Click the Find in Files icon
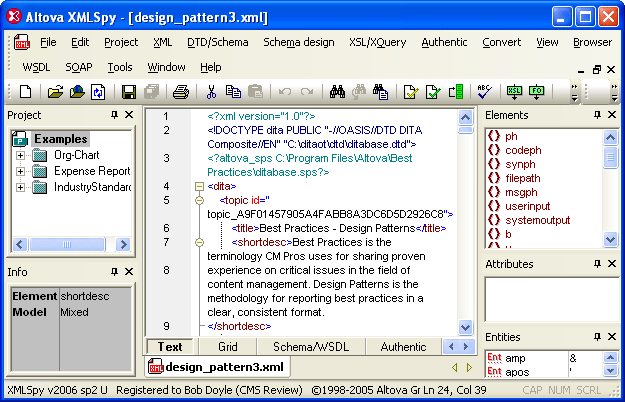Viewport: 625px width, 402px height. tap(380, 92)
